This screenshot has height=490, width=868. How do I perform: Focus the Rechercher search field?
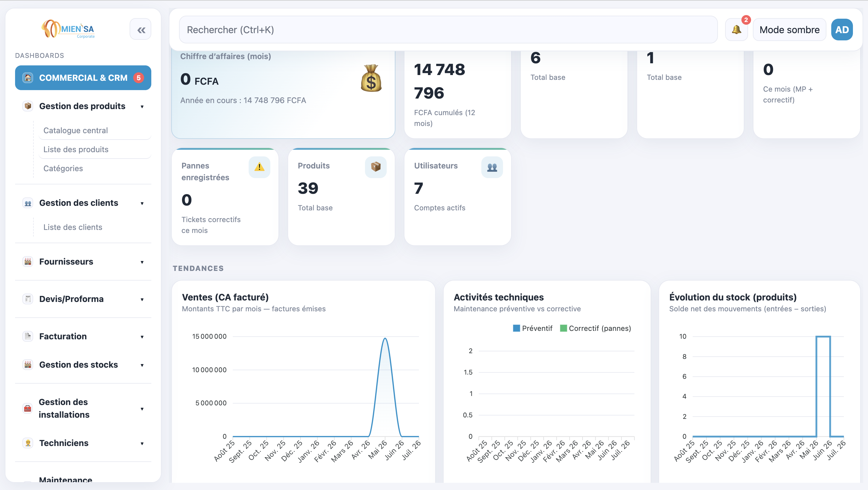[x=448, y=30]
